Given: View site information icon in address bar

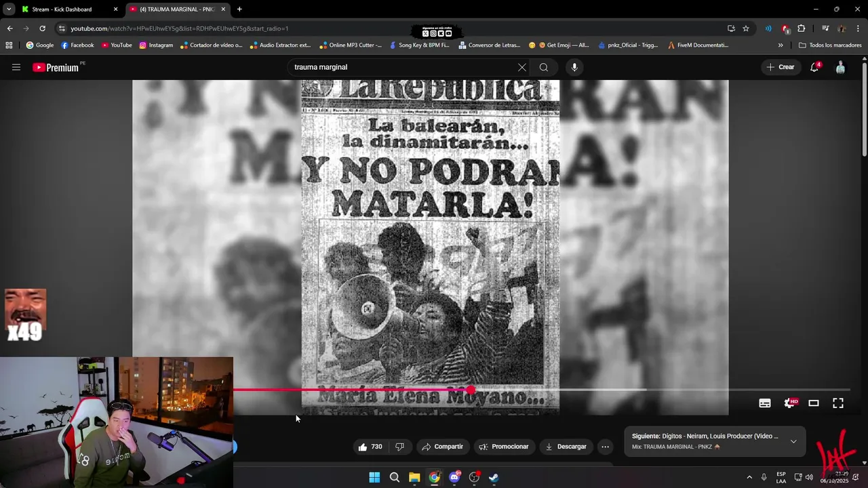Looking at the screenshot, I should [x=62, y=28].
